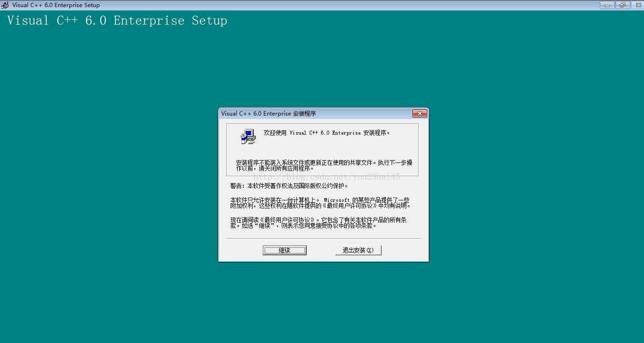Screen dimensions: 644x343
Task: Click the 退出安装(X) exit setup button
Action: [358, 250]
